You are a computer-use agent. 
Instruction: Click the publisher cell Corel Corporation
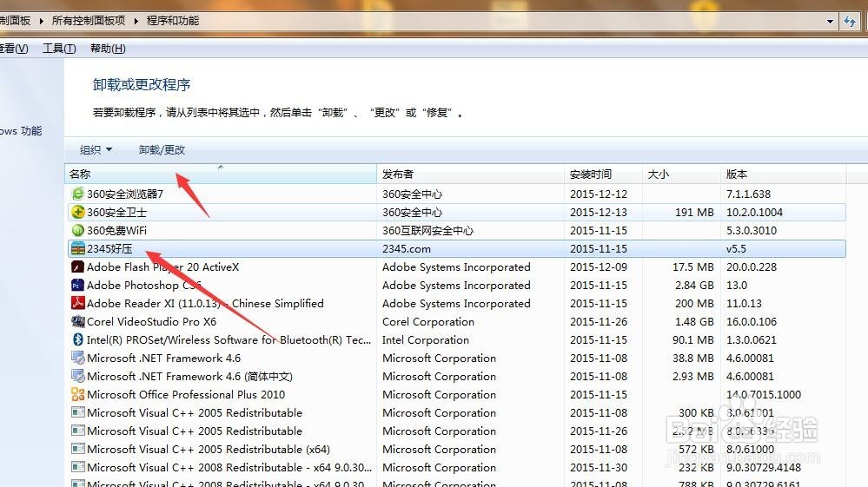click(427, 322)
